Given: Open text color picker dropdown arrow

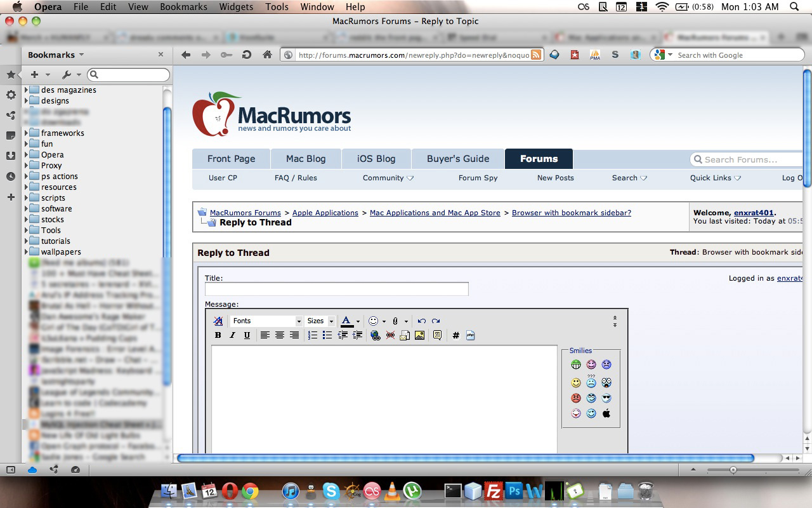Looking at the screenshot, I should 358,321.
